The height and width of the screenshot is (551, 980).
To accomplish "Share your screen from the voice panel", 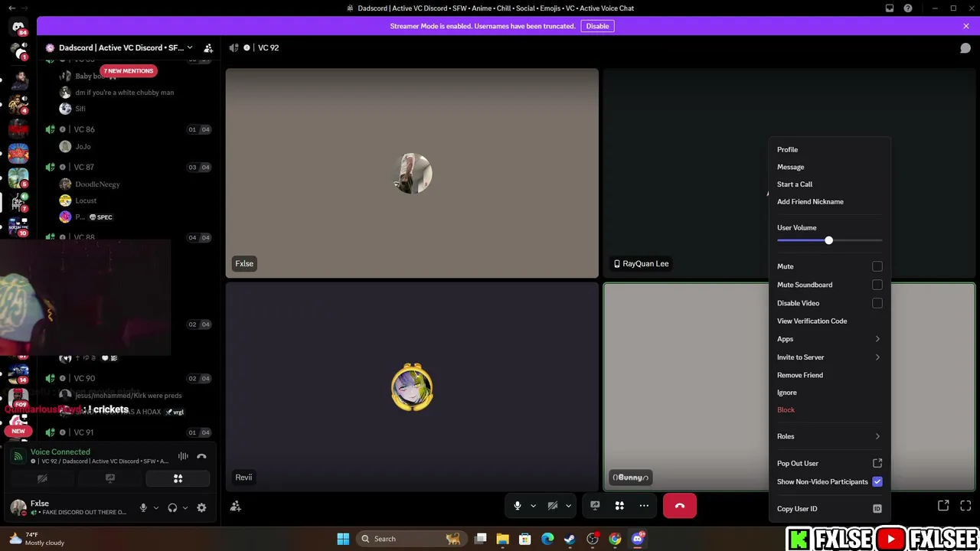I will tap(110, 478).
